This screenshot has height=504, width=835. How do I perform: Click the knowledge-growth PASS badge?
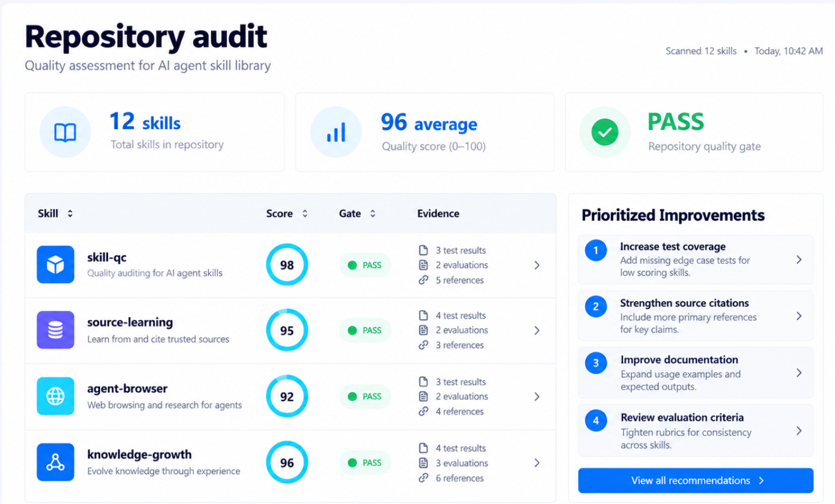click(x=365, y=463)
